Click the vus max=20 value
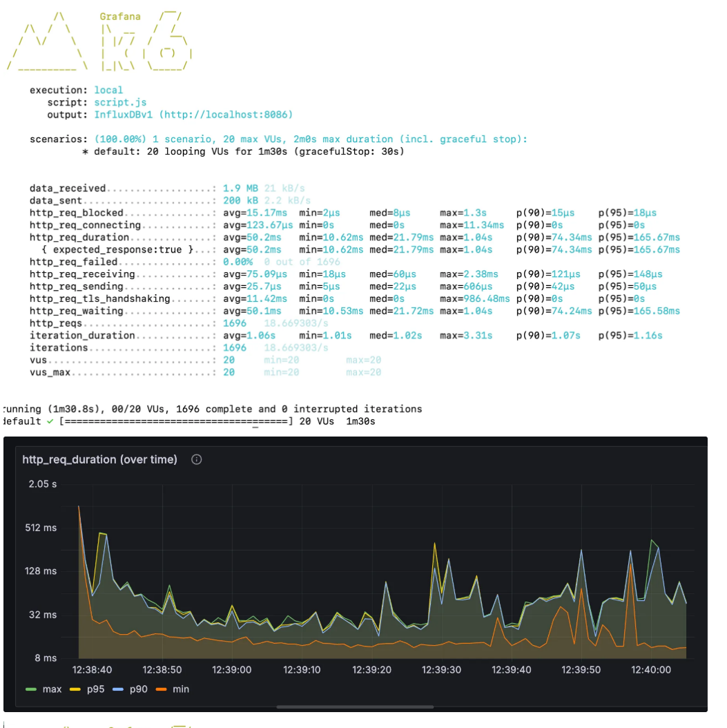727x728 pixels. pyautogui.click(x=363, y=361)
